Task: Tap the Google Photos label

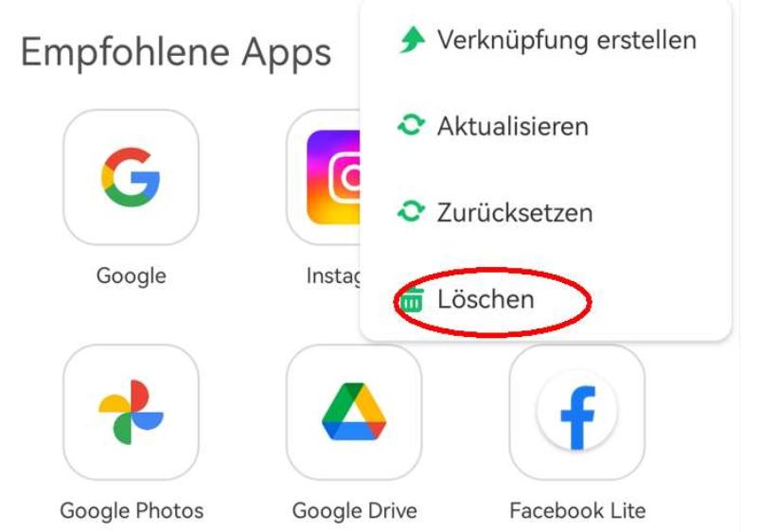Action: pos(132,510)
